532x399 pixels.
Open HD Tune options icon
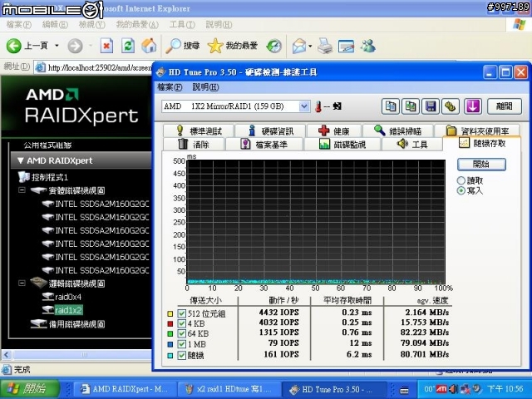pos(451,106)
